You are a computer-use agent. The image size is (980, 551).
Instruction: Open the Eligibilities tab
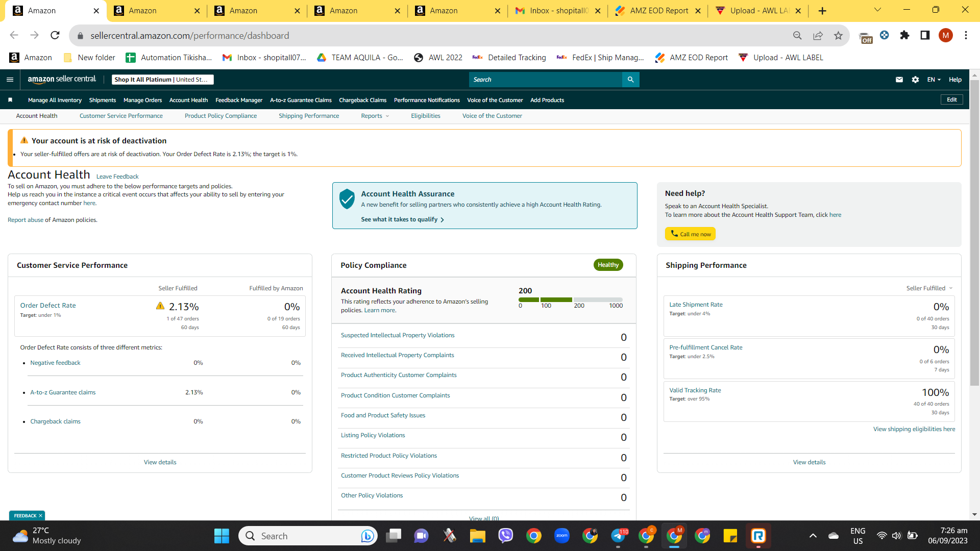426,116
